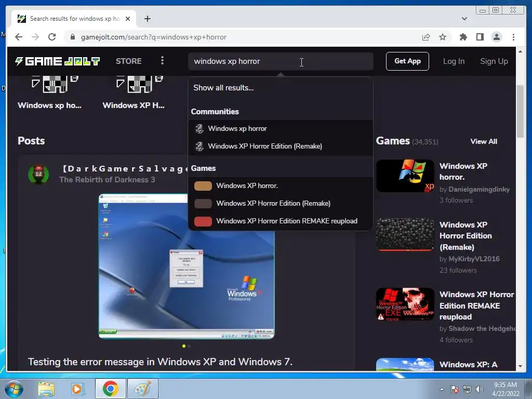Click the brown thumbnail for Horror Edition (Remake) suggestion

coord(203,204)
